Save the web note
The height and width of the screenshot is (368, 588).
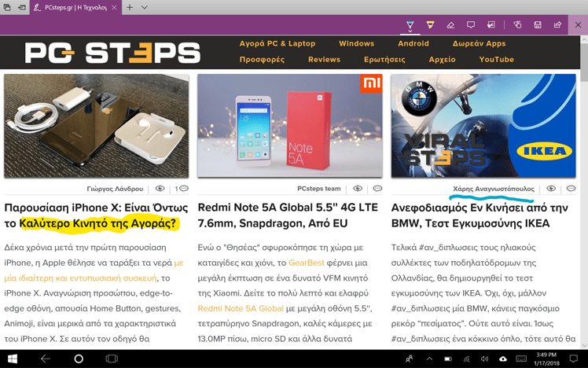(538, 24)
